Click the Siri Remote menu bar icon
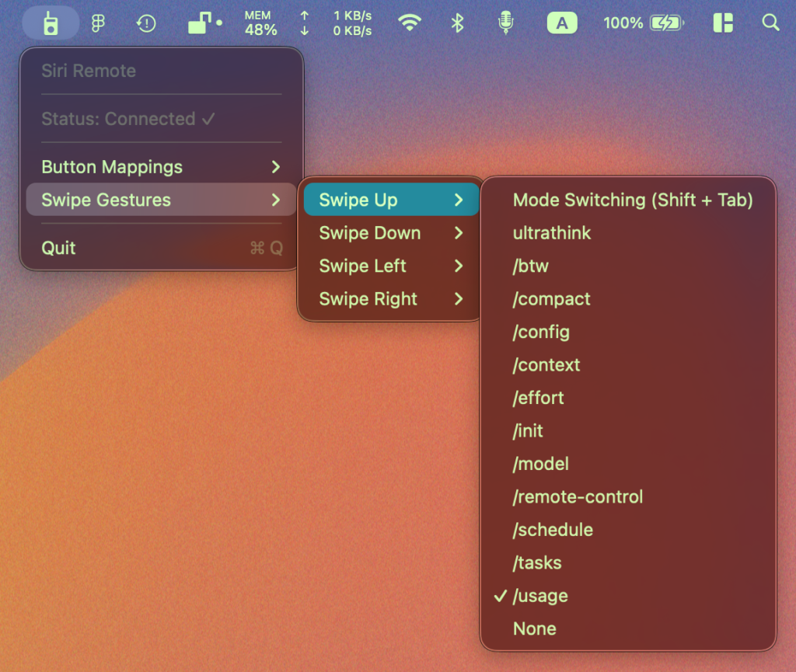Image resolution: width=796 pixels, height=672 pixels. (x=51, y=23)
